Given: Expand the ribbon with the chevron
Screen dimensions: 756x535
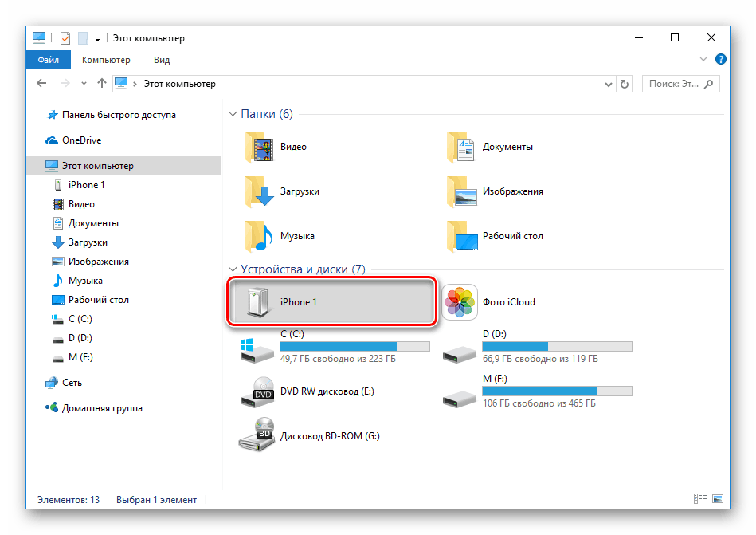Looking at the screenshot, I should click(703, 59).
